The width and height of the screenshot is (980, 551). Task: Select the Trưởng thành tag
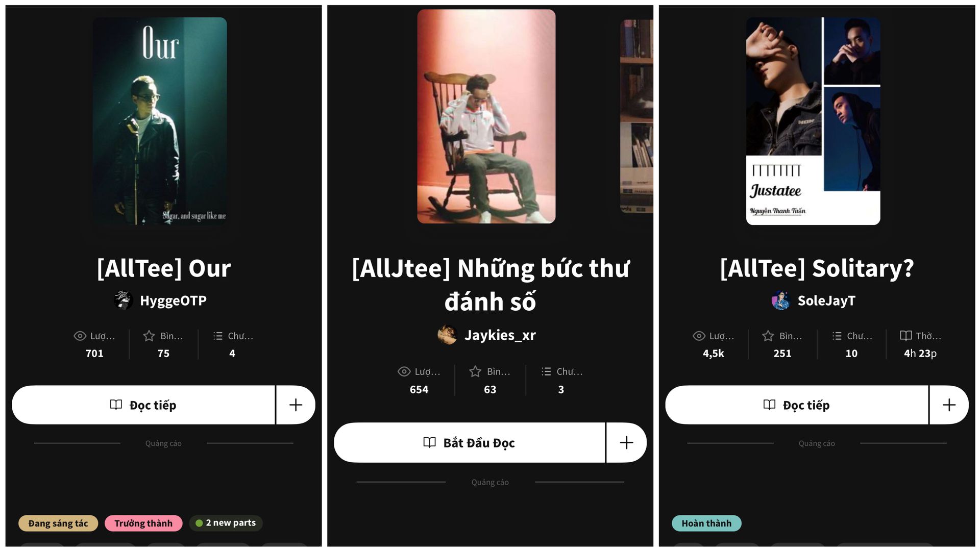pyautogui.click(x=143, y=523)
